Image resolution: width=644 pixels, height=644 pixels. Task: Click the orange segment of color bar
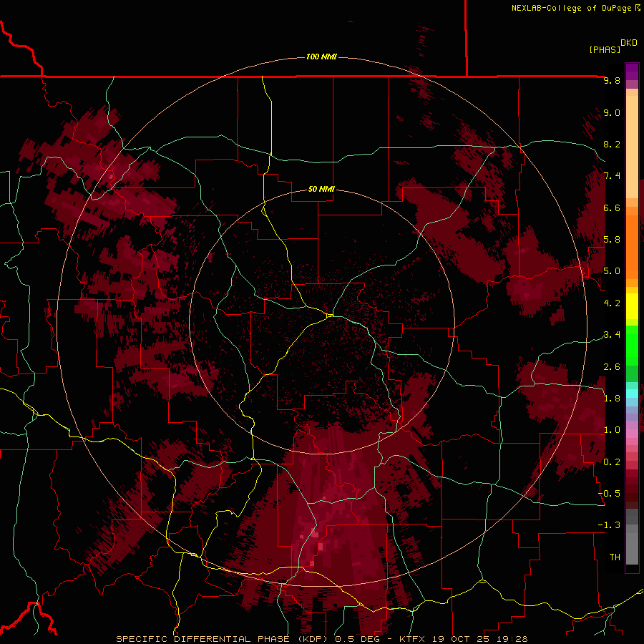632,246
